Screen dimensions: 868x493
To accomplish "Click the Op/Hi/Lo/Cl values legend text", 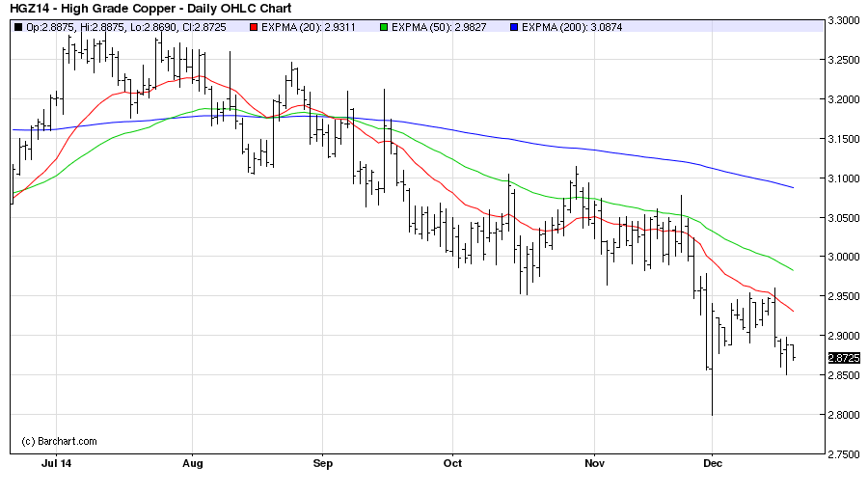I will (x=131, y=28).
